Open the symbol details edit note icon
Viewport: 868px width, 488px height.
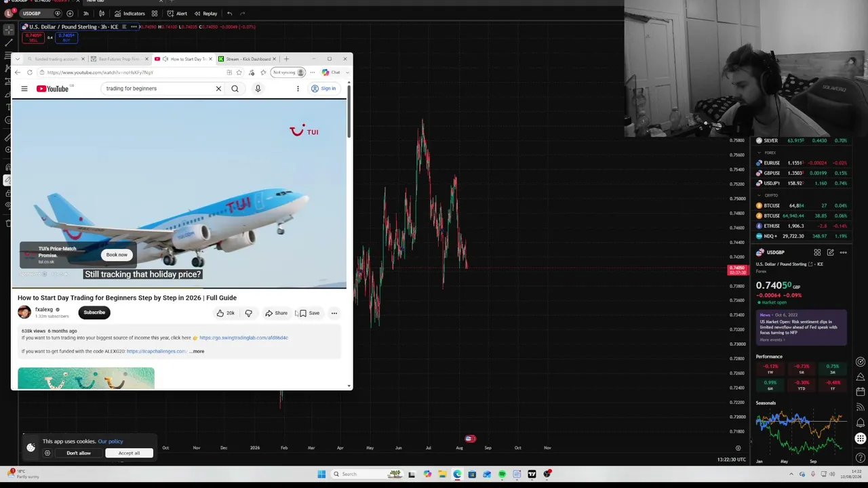point(830,253)
